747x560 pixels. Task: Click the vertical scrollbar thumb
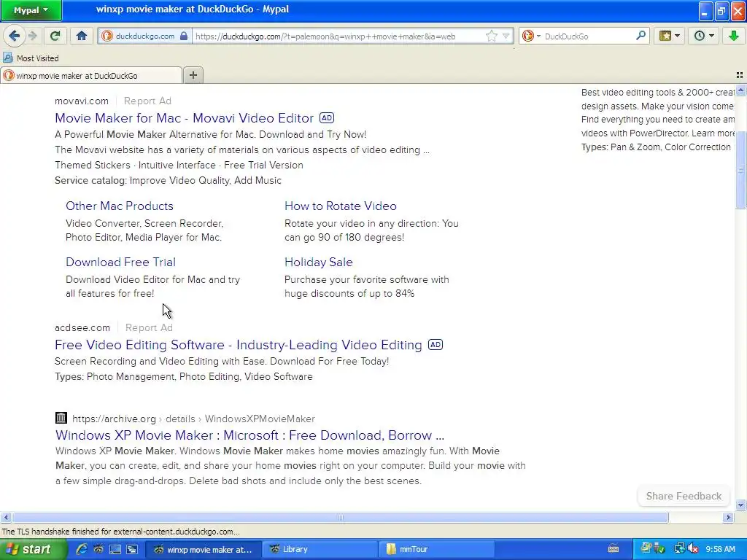(x=740, y=170)
